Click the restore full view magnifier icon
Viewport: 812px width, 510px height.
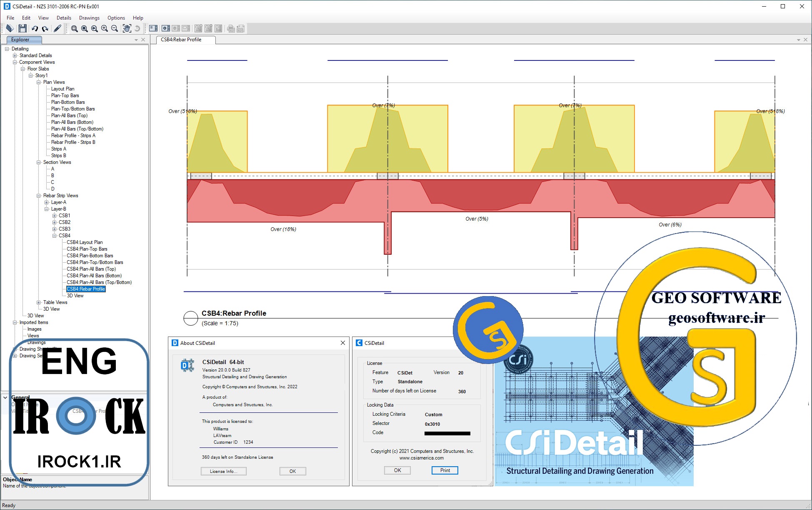click(84, 28)
